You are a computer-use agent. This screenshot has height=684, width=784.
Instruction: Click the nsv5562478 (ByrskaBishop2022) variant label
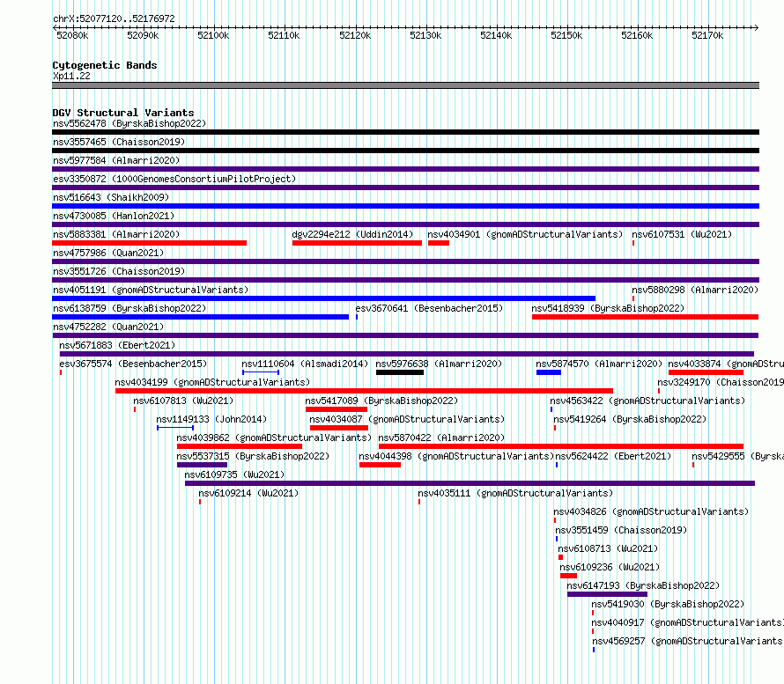click(129, 123)
